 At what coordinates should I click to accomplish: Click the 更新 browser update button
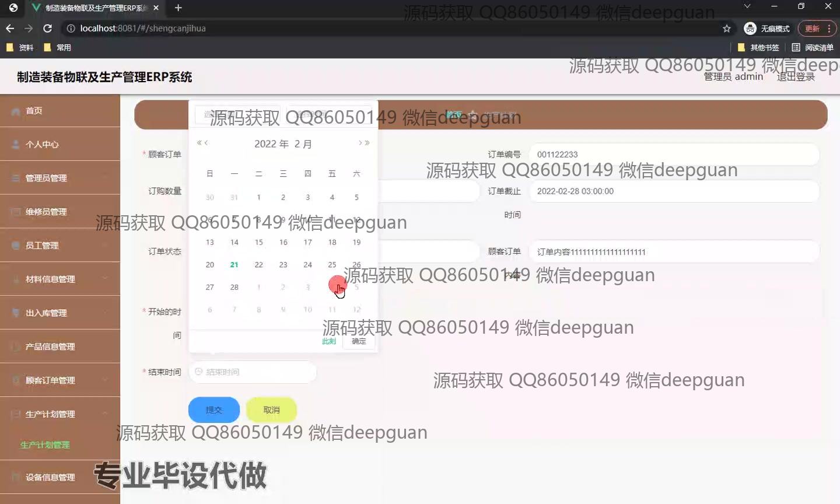(817, 28)
